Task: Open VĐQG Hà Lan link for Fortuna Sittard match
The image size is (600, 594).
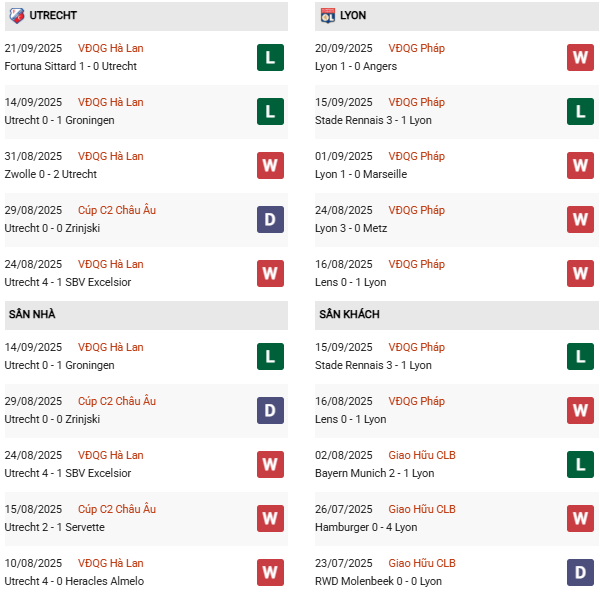Action: click(110, 48)
